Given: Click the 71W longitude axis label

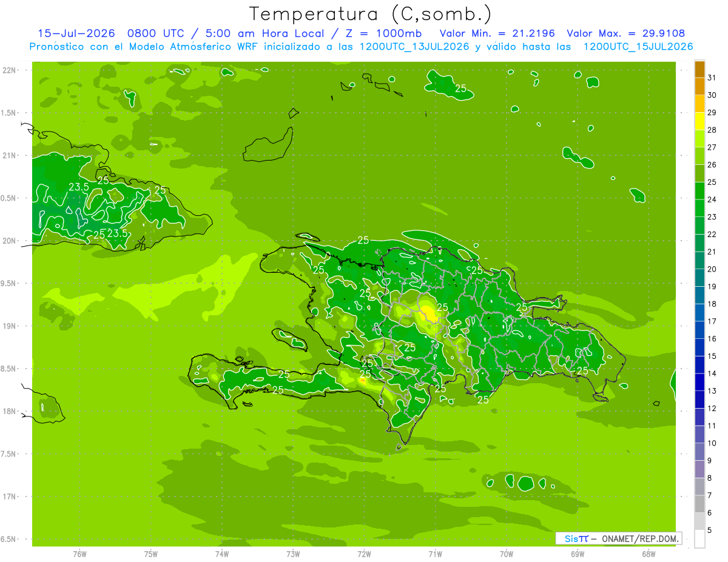Looking at the screenshot, I should 435,554.
